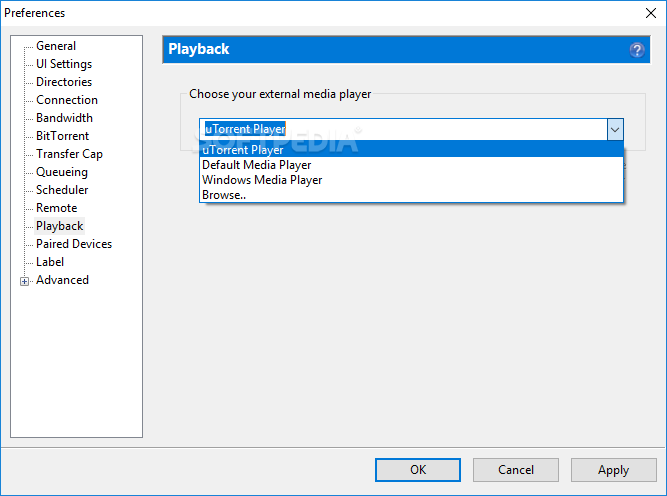Viewport: 667px width, 496px height.
Task: Select Label in the tree
Action: pos(50,262)
